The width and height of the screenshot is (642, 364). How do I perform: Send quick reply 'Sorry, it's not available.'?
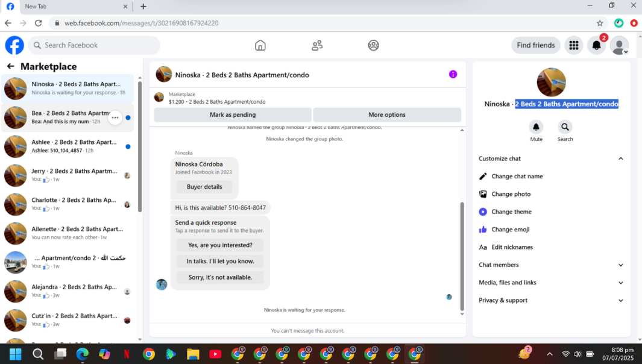click(220, 277)
